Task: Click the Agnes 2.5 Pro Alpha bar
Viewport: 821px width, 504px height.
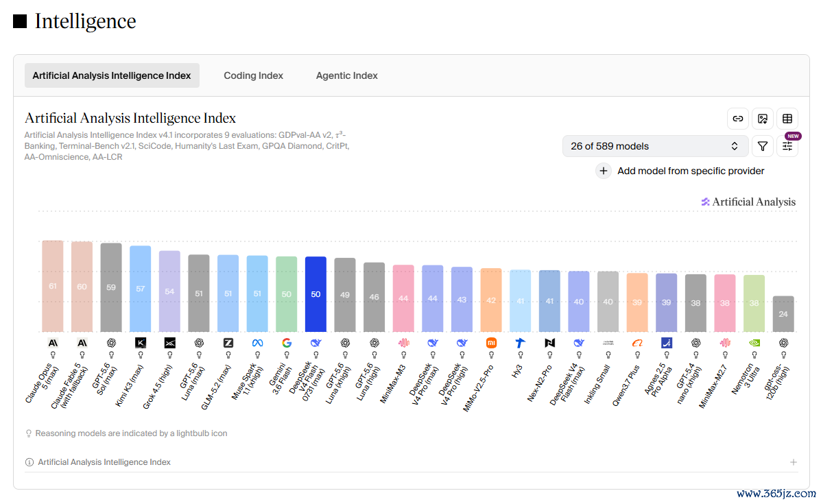Action: coord(666,302)
